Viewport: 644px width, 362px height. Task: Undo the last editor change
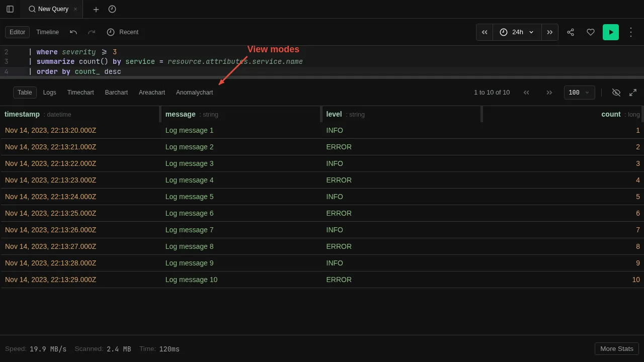(73, 32)
